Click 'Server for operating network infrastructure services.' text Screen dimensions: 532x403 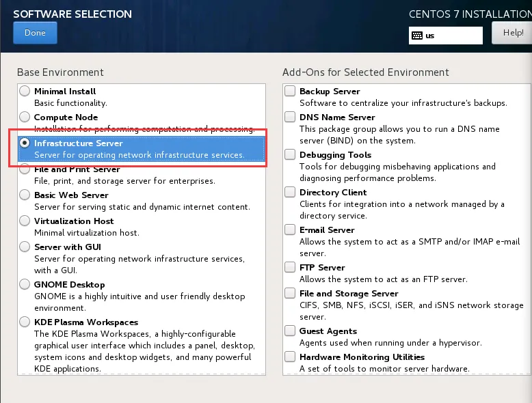tap(139, 155)
